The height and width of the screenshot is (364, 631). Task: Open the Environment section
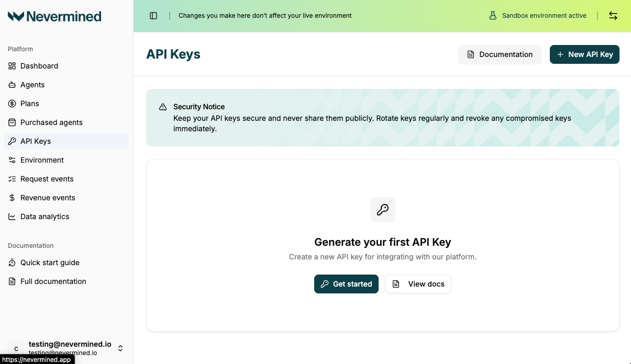point(42,160)
